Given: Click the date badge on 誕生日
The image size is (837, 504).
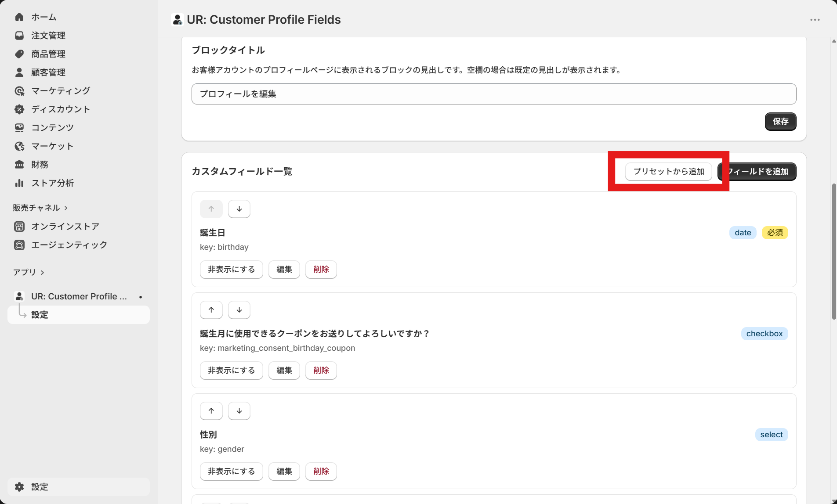Looking at the screenshot, I should point(743,233).
